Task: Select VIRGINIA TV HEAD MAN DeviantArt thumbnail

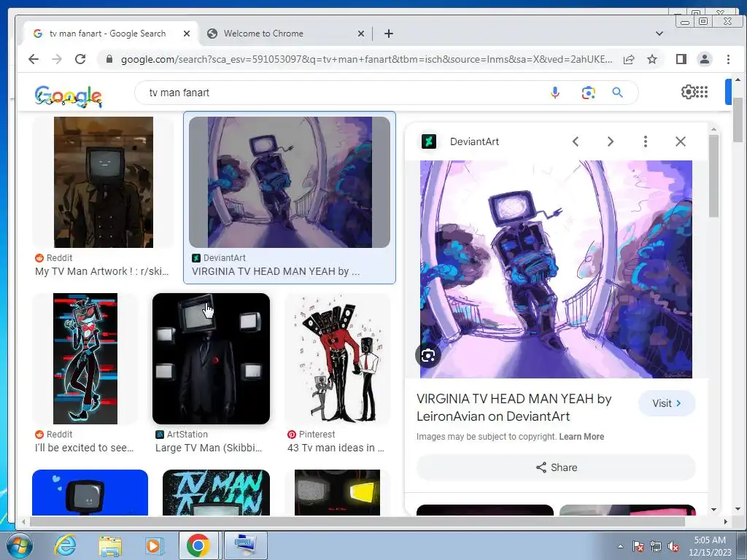Action: pyautogui.click(x=290, y=182)
